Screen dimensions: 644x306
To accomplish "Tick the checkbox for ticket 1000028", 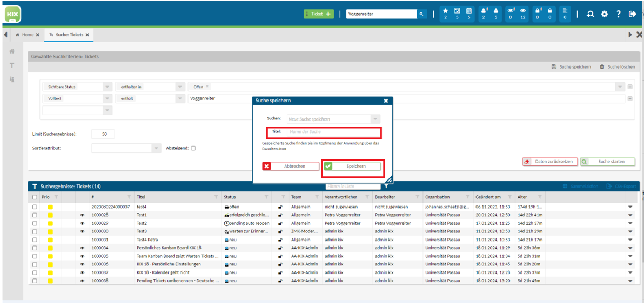I will click(35, 215).
